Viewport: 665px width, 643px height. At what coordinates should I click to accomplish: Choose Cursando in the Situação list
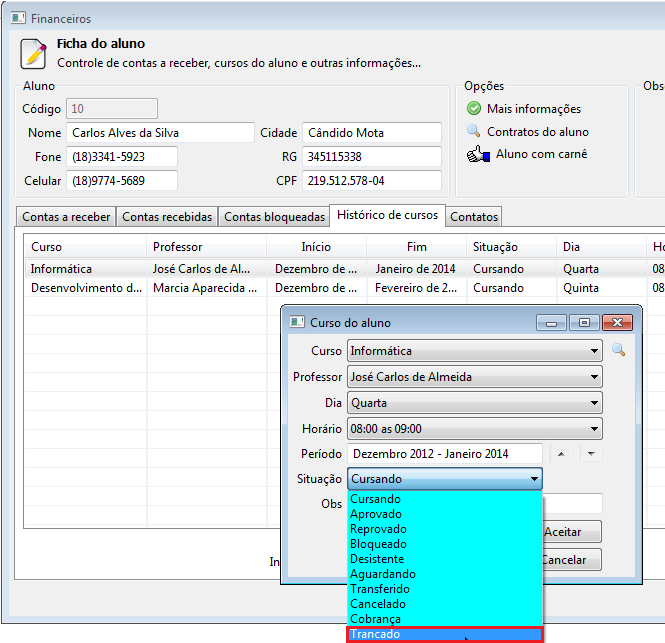[445, 499]
